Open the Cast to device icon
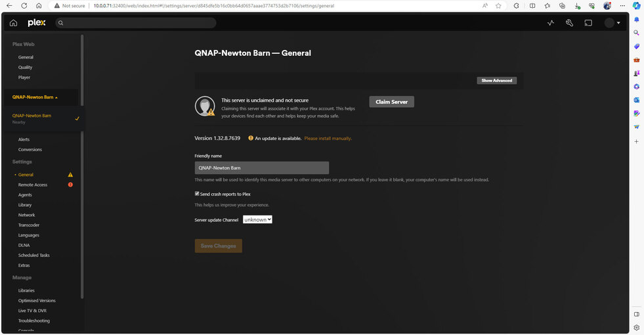 tap(588, 23)
